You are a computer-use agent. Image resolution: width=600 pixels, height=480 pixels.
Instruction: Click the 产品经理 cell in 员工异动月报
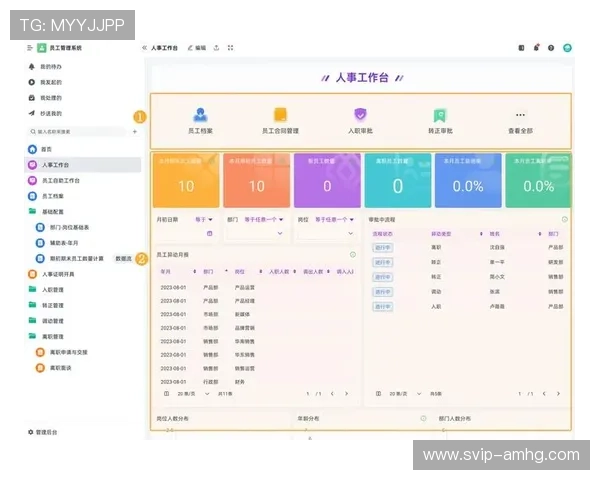tap(245, 301)
